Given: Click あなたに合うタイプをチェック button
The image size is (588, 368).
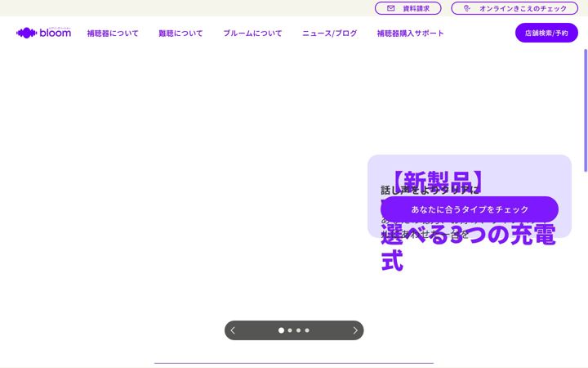Looking at the screenshot, I should [x=470, y=209].
